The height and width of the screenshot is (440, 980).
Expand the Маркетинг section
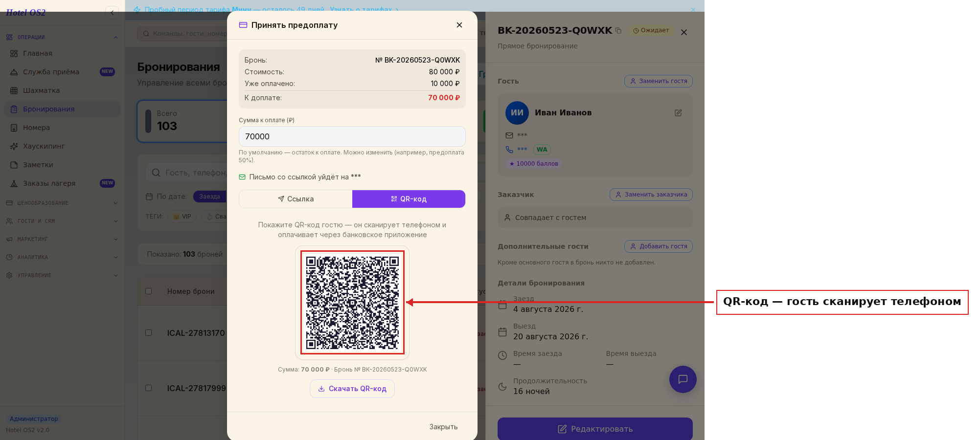pyautogui.click(x=62, y=239)
